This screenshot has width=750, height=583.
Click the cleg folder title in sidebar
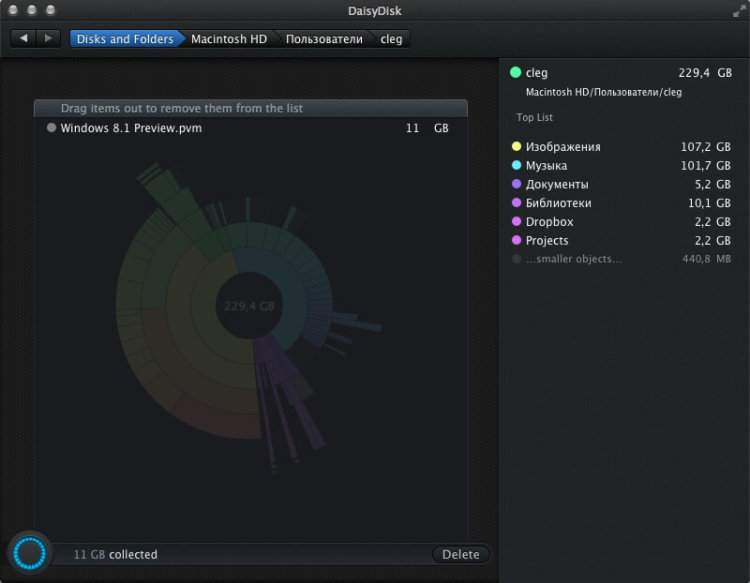pyautogui.click(x=537, y=73)
